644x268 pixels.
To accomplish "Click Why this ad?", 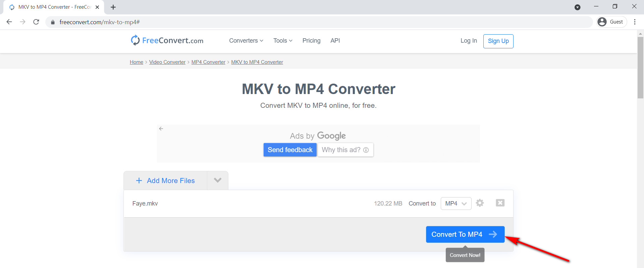I will click(345, 150).
